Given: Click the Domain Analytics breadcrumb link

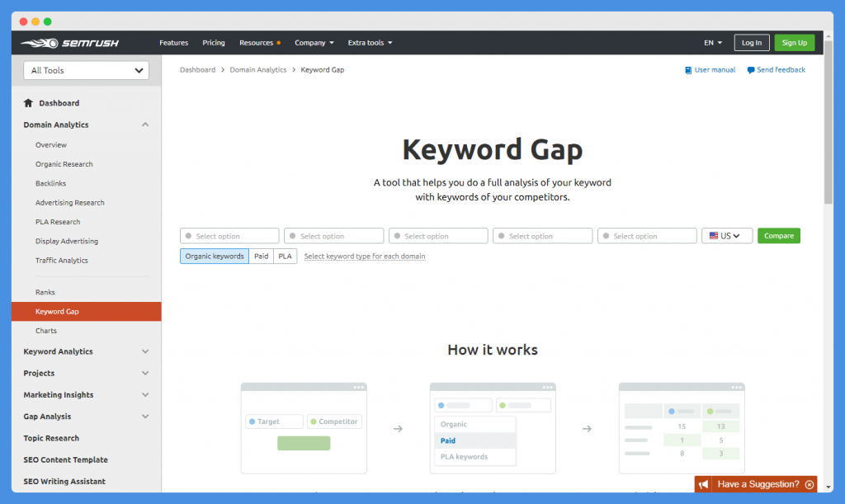Looking at the screenshot, I should 258,70.
